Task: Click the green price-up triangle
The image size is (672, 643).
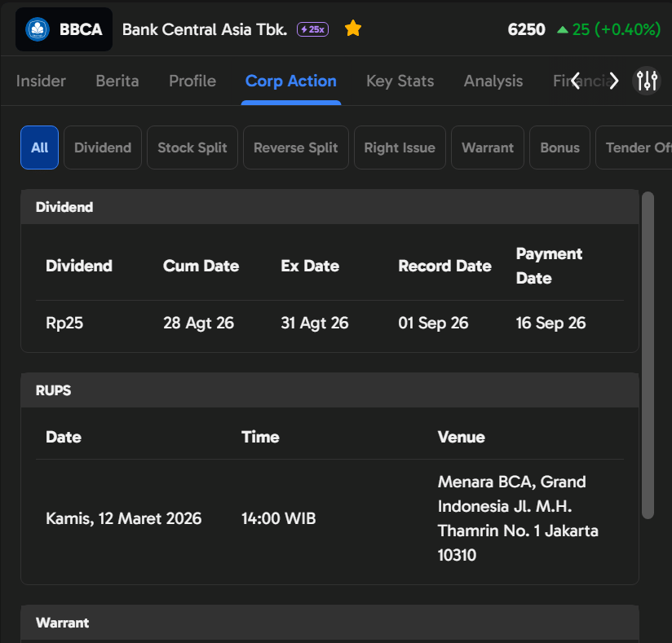Action: (562, 29)
